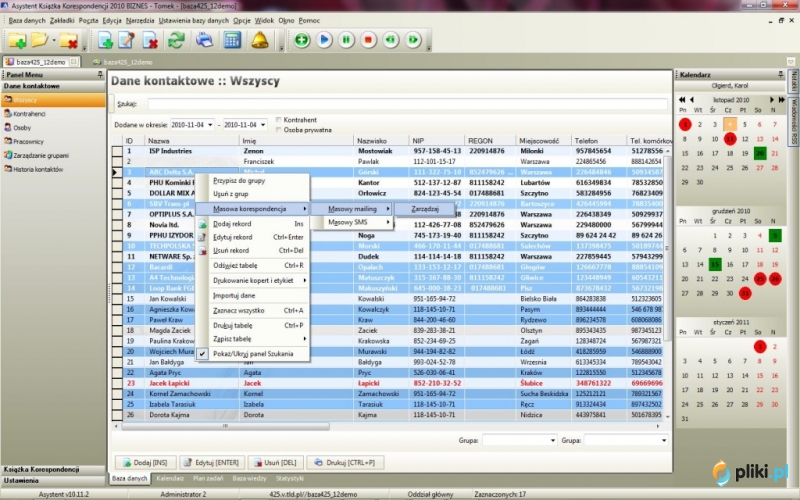The height and width of the screenshot is (500, 800).
Task: Open the start date dropdown
Action: pos(210,125)
